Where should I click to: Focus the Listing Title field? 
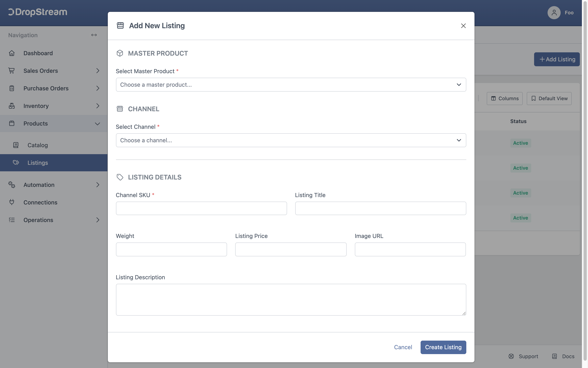pyautogui.click(x=381, y=208)
